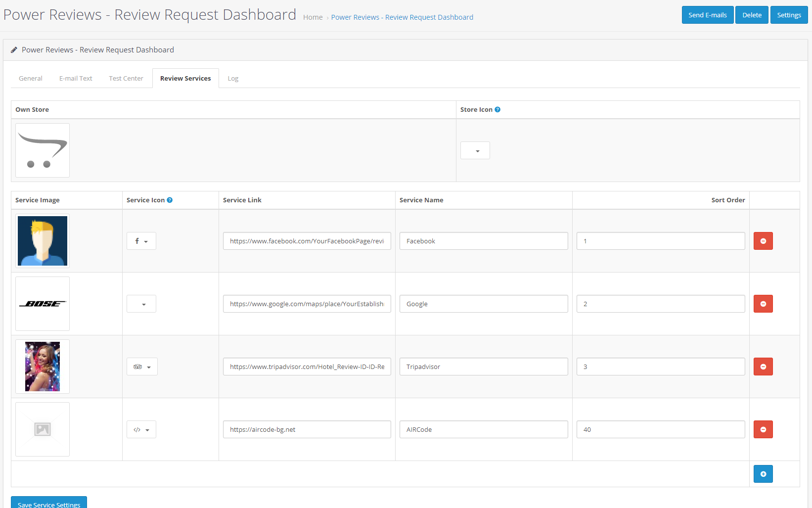Show help for Service Icon
Image resolution: width=812 pixels, height=508 pixels.
(170, 200)
